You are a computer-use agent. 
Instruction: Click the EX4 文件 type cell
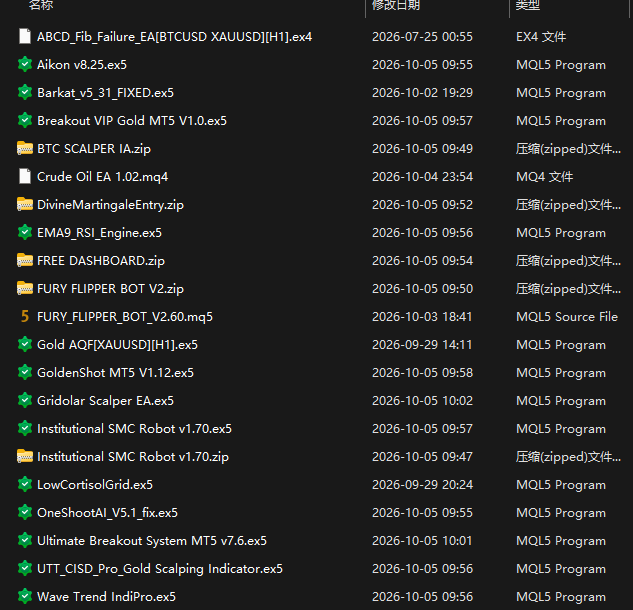coord(541,37)
